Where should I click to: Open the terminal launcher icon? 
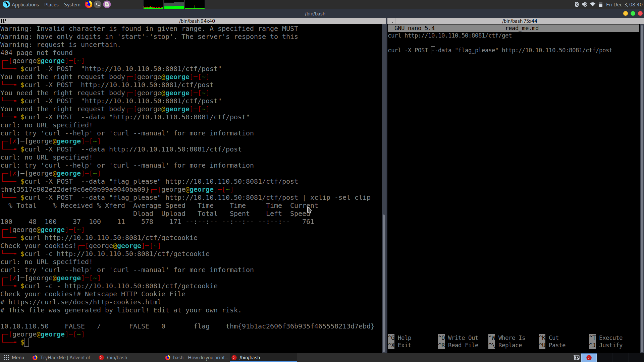[98, 4]
